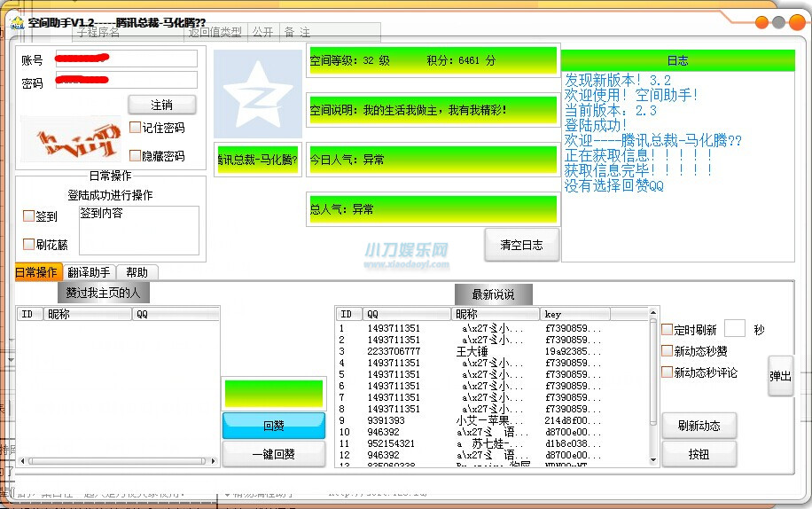The image size is (812, 509).
Task: Click the left arrow of the likes list scrollbar
Action: point(22,460)
